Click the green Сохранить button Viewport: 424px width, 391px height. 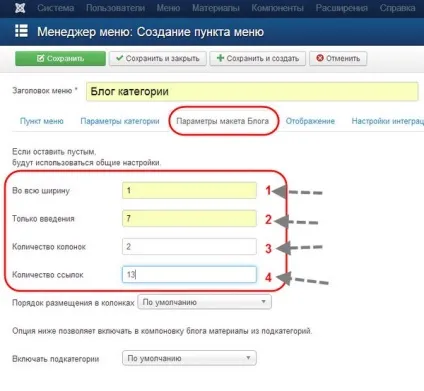(60, 58)
